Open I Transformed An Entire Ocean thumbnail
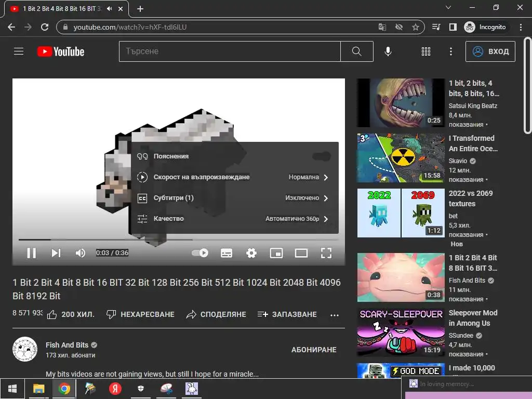Viewport: 532px width, 399px height. 401,158
